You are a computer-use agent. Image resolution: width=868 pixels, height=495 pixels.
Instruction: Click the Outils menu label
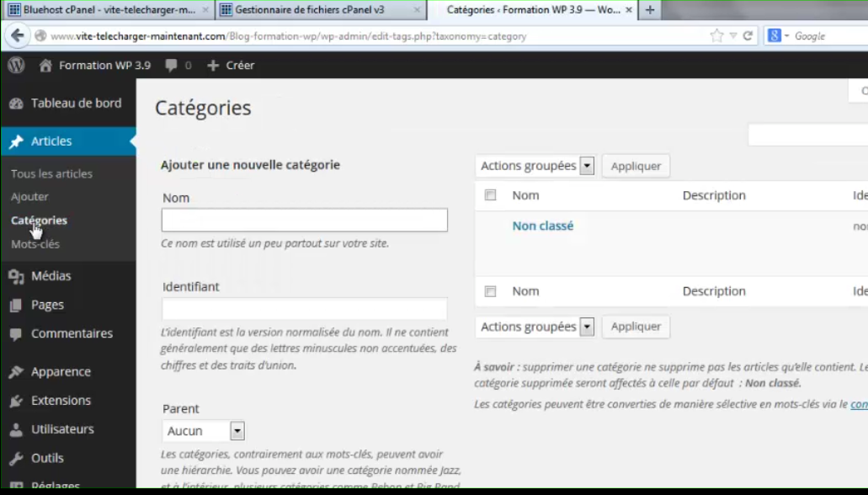pyautogui.click(x=48, y=458)
